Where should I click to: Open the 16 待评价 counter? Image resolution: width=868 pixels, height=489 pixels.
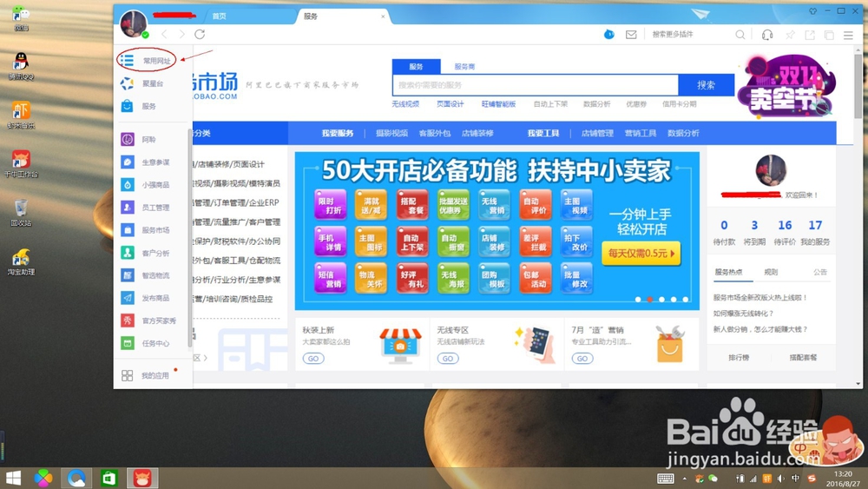point(785,232)
